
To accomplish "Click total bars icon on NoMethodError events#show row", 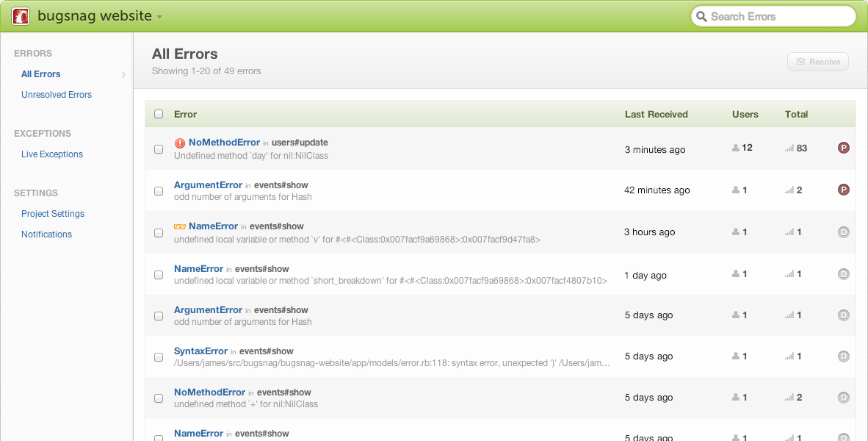I will tap(789, 397).
